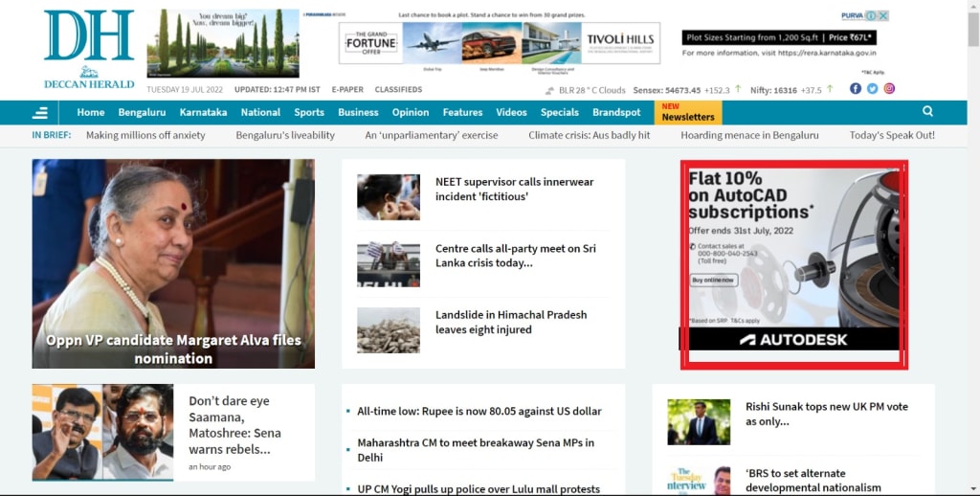This screenshot has height=496, width=980.
Task: Open the Karnataka section
Action: click(x=203, y=113)
